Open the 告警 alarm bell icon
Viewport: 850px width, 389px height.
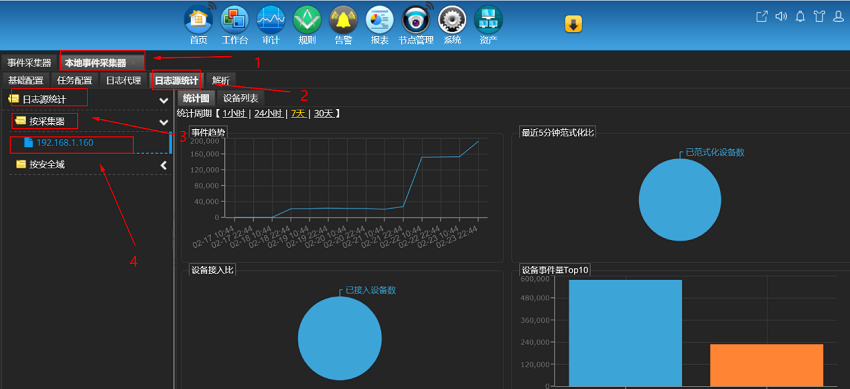point(343,20)
